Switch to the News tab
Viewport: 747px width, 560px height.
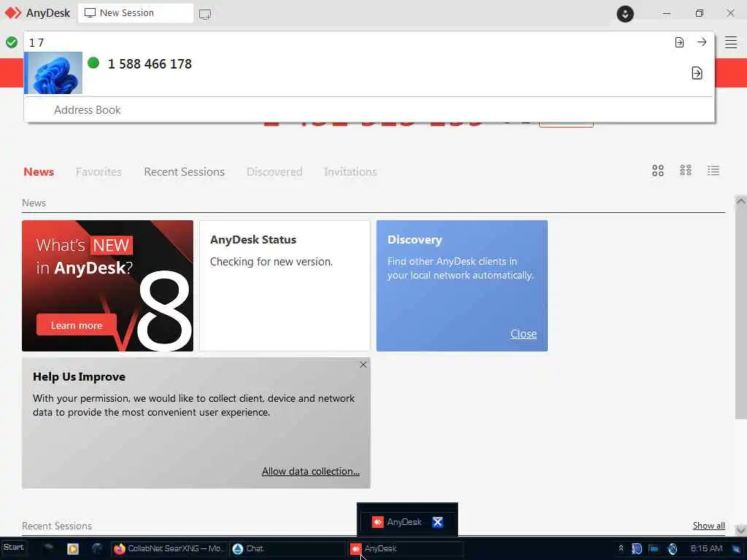(x=39, y=172)
